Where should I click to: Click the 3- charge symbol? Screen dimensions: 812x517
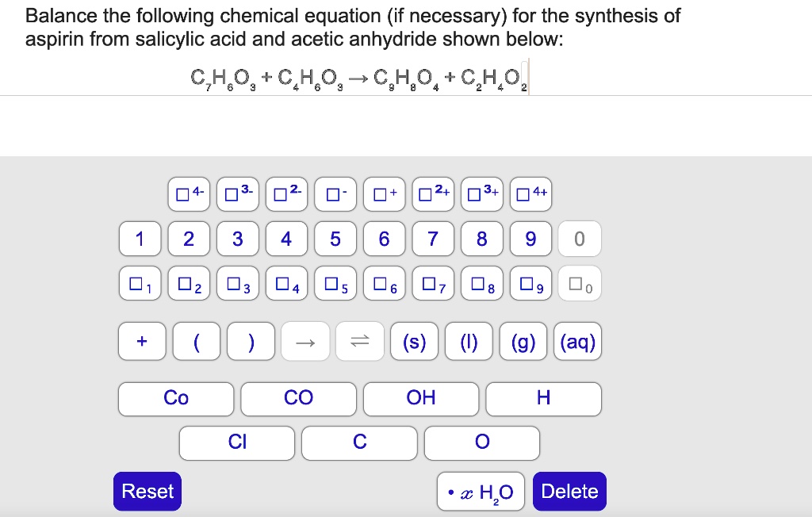click(x=237, y=193)
